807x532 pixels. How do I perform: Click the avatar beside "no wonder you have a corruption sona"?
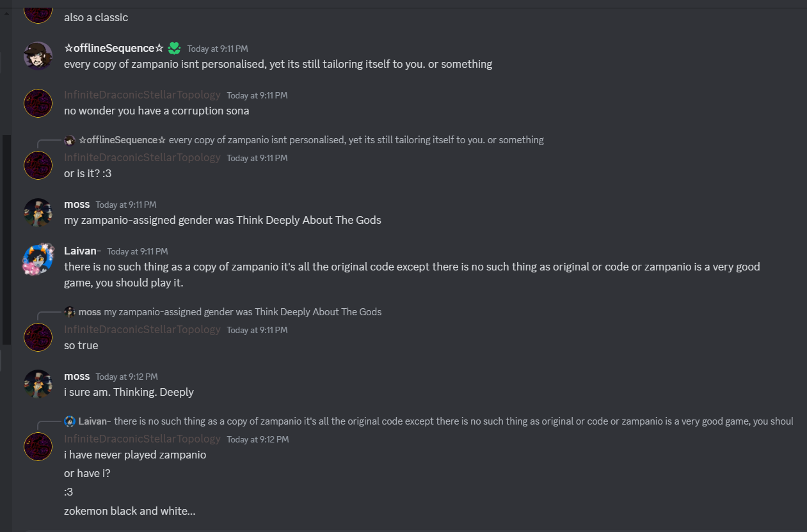click(38, 102)
